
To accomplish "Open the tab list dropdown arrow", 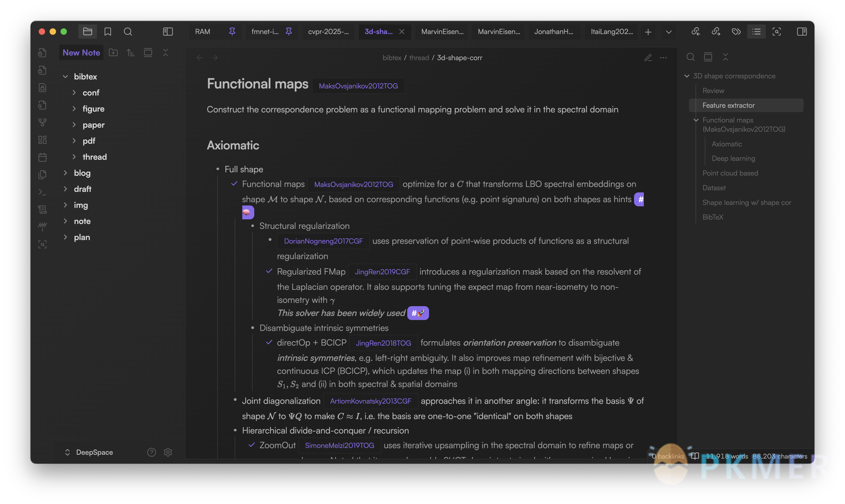I will point(668,32).
